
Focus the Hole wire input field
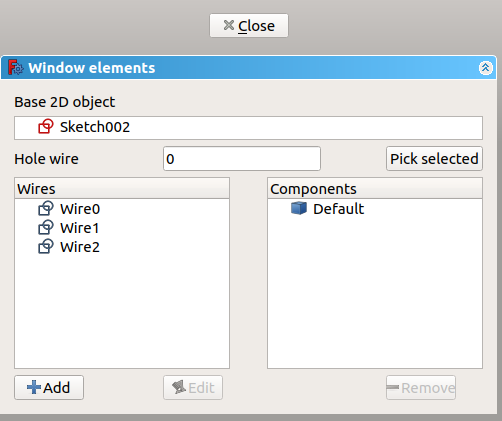coord(242,159)
